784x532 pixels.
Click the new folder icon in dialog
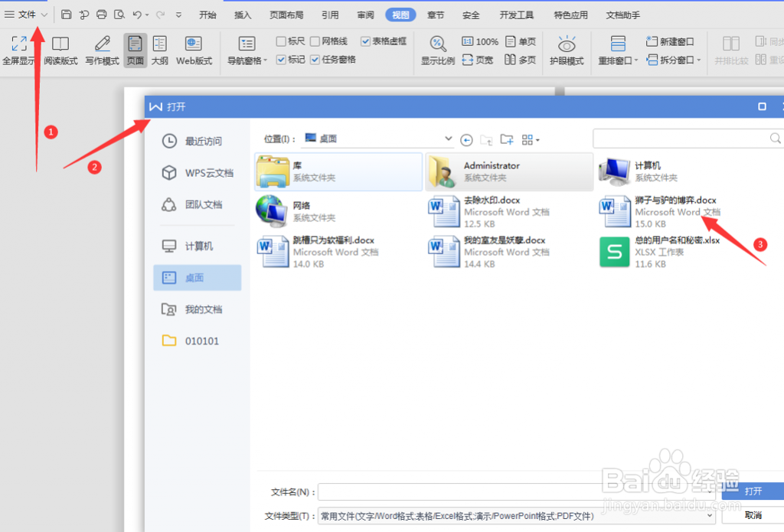coord(507,139)
